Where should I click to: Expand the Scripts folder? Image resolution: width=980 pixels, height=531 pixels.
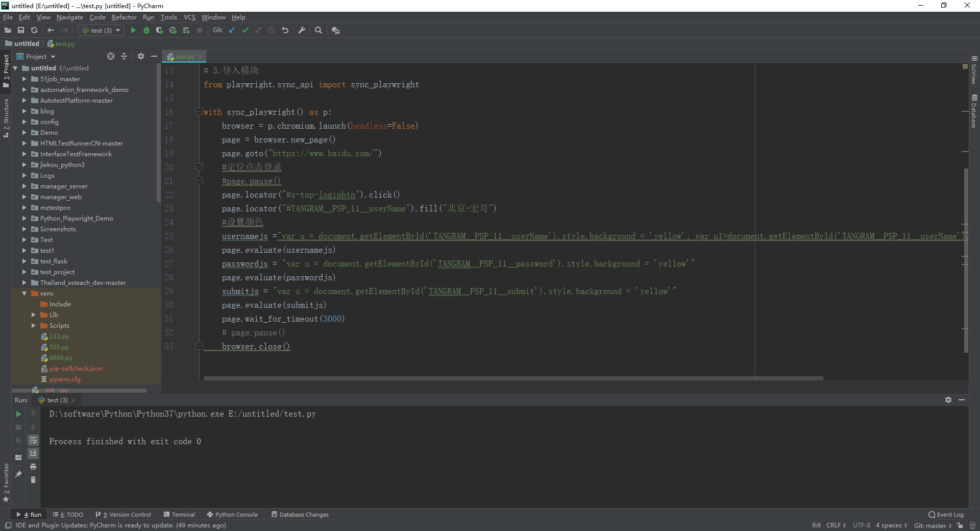point(35,325)
